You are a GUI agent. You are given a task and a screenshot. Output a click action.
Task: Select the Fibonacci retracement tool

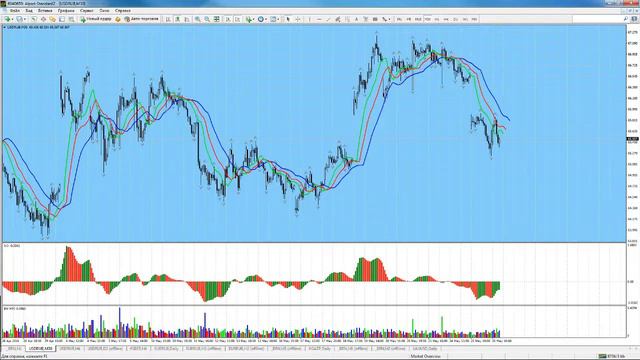click(x=348, y=19)
